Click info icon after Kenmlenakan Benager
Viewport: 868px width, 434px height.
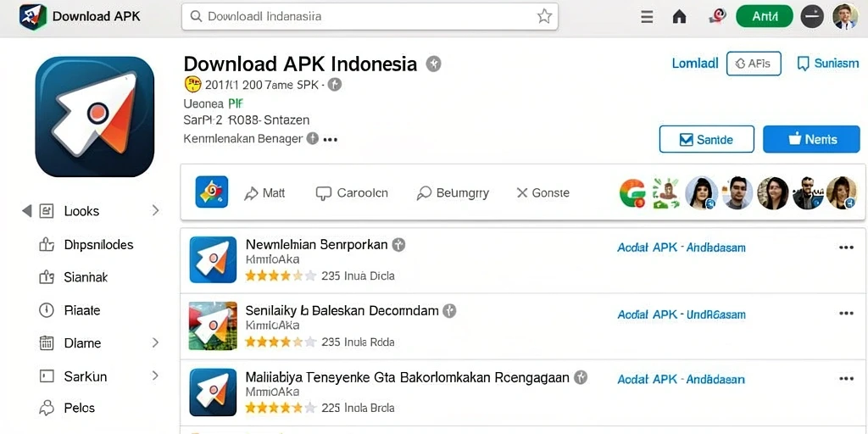click(313, 139)
